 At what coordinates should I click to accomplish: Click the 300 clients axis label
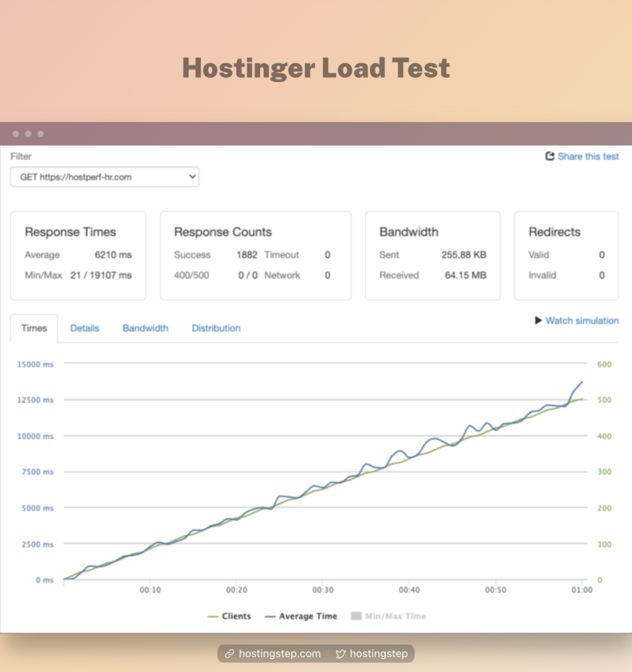(604, 472)
